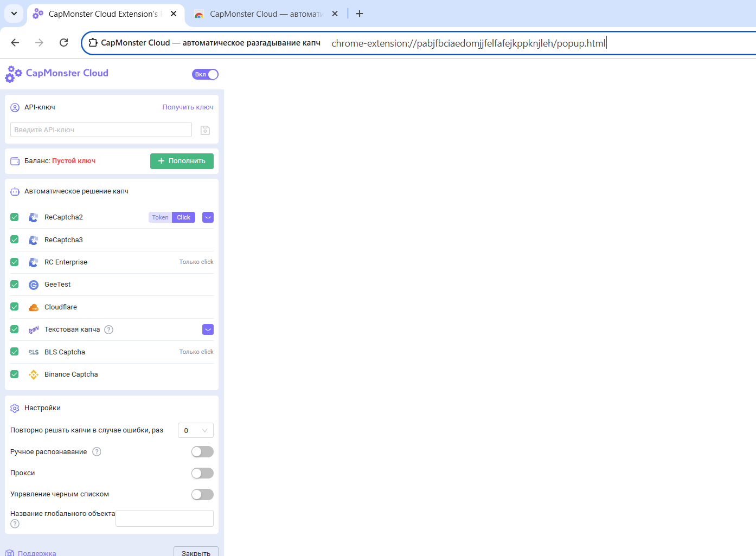Enable the Прокси toggle
This screenshot has width=756, height=556.
(202, 473)
